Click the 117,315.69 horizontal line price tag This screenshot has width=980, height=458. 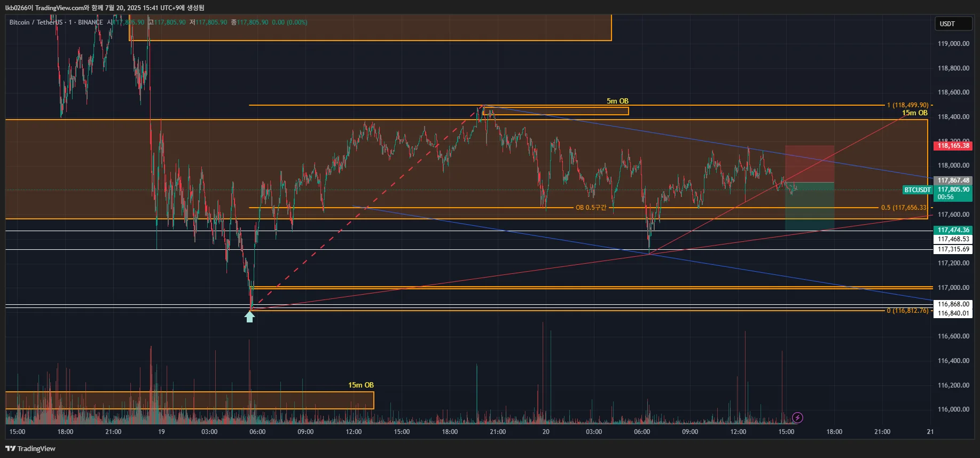(953, 249)
